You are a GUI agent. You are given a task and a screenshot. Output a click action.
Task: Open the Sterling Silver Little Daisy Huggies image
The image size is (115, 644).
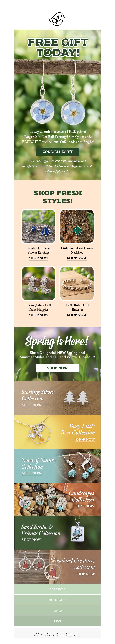coord(38,283)
